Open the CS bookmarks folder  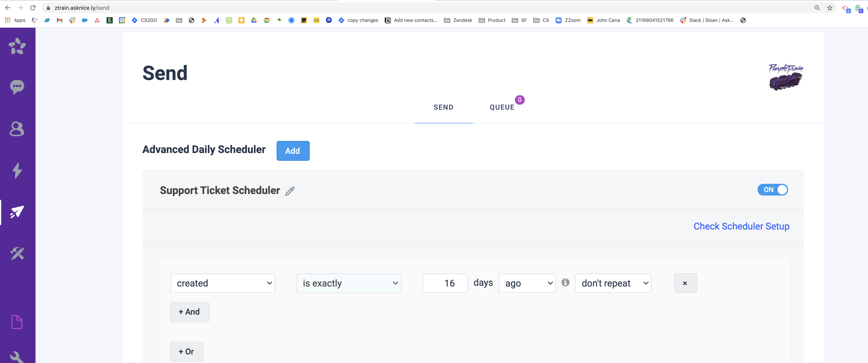pyautogui.click(x=541, y=20)
